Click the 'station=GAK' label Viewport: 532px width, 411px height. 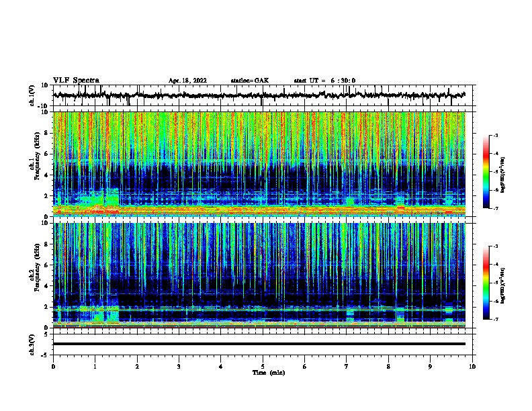click(249, 81)
